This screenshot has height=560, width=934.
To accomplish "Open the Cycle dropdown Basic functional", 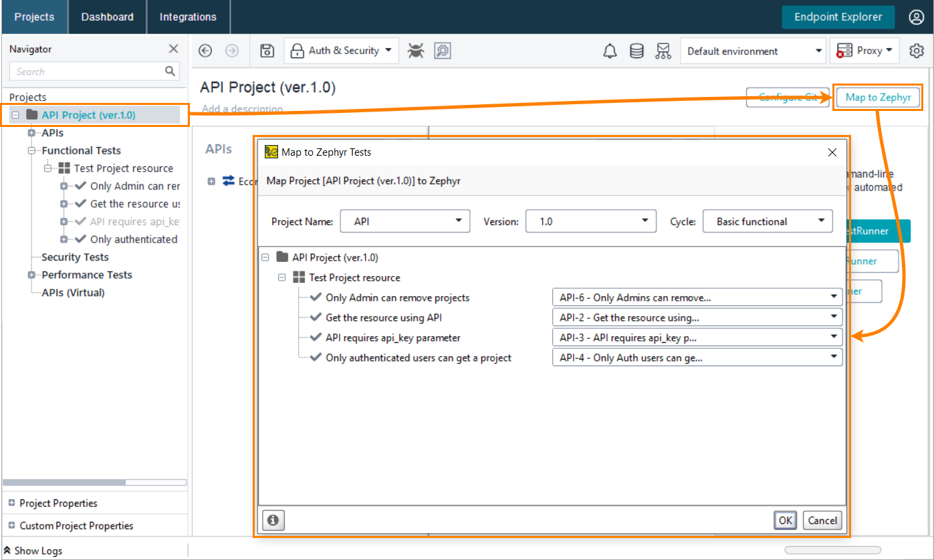I will tap(767, 221).
